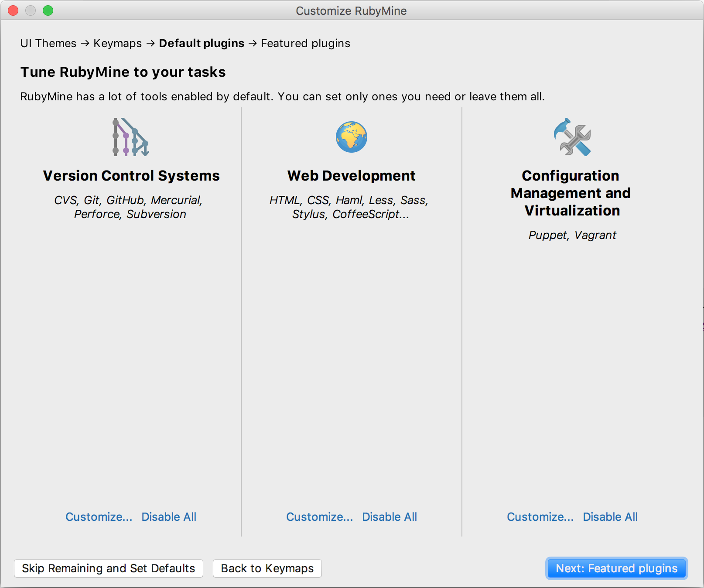
Task: Click the Configuration Management tools icon
Action: [x=572, y=137]
